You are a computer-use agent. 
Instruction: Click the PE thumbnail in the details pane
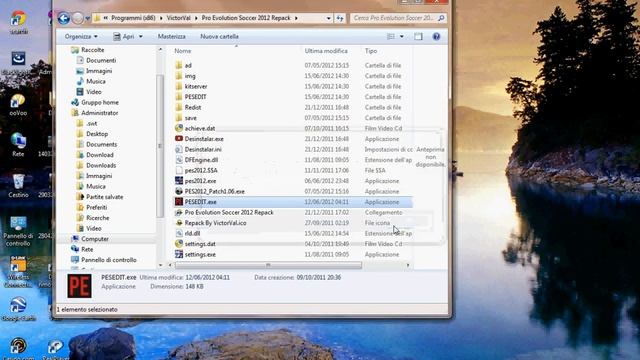point(79,286)
